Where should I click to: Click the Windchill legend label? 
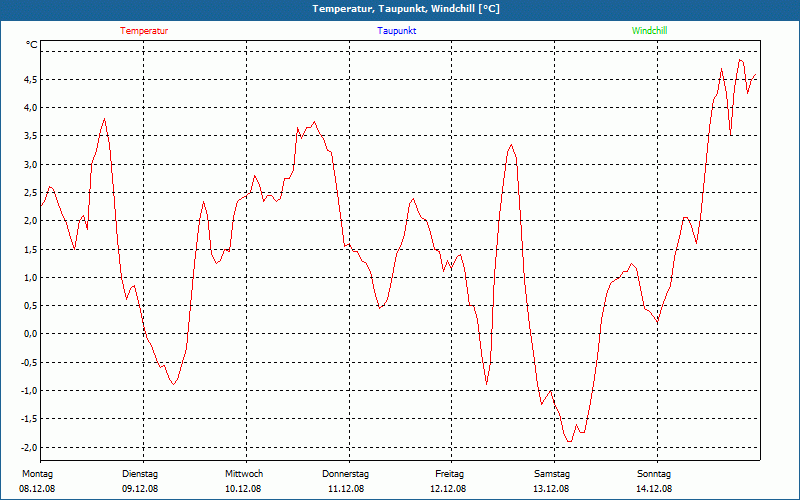pyautogui.click(x=649, y=31)
